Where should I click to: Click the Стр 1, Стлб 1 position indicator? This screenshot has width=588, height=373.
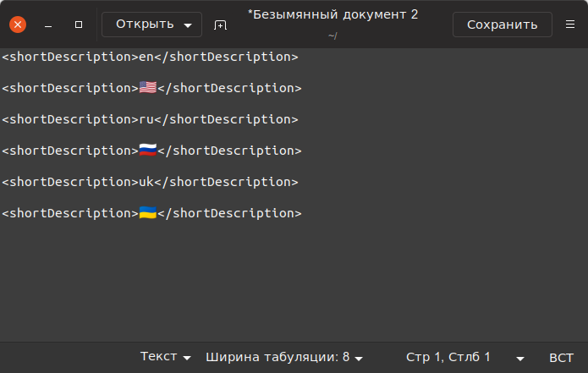click(x=448, y=357)
